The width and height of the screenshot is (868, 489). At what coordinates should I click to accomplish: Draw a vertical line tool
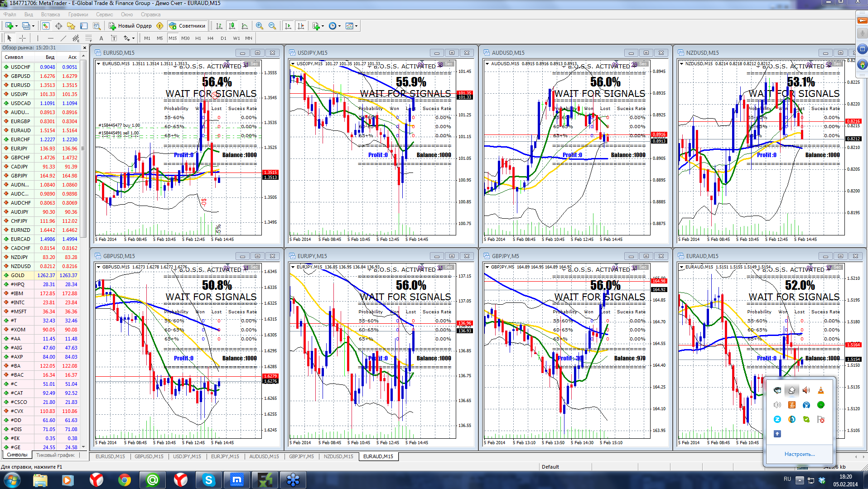(x=38, y=38)
